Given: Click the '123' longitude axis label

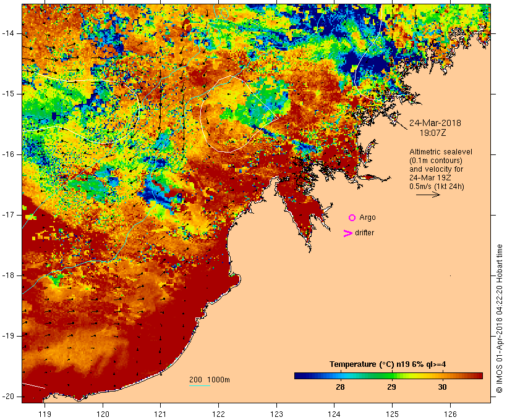Looking at the screenshot, I should pyautogui.click(x=276, y=414).
